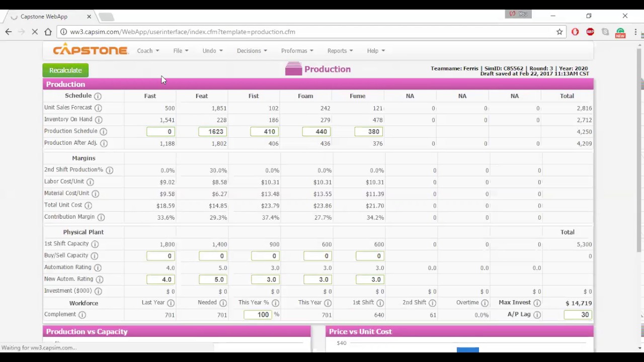Click Max Invest value $ 14,719

click(579, 303)
